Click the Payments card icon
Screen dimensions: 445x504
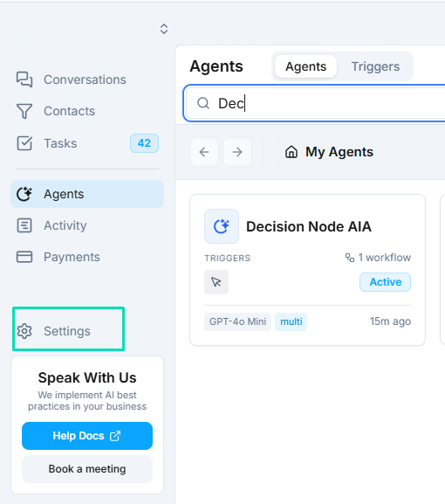pos(24,257)
